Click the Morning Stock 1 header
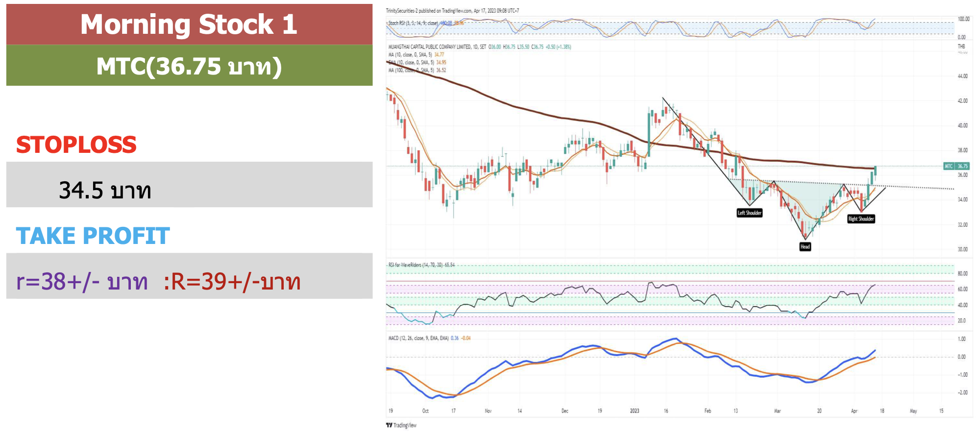Viewport: 980px width, 437px height. click(x=189, y=24)
